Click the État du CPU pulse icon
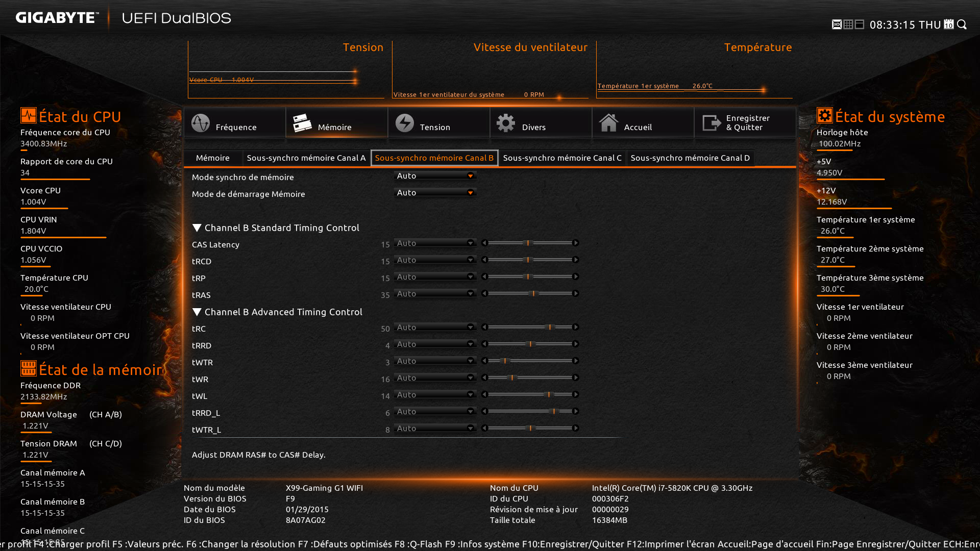 pyautogui.click(x=29, y=115)
